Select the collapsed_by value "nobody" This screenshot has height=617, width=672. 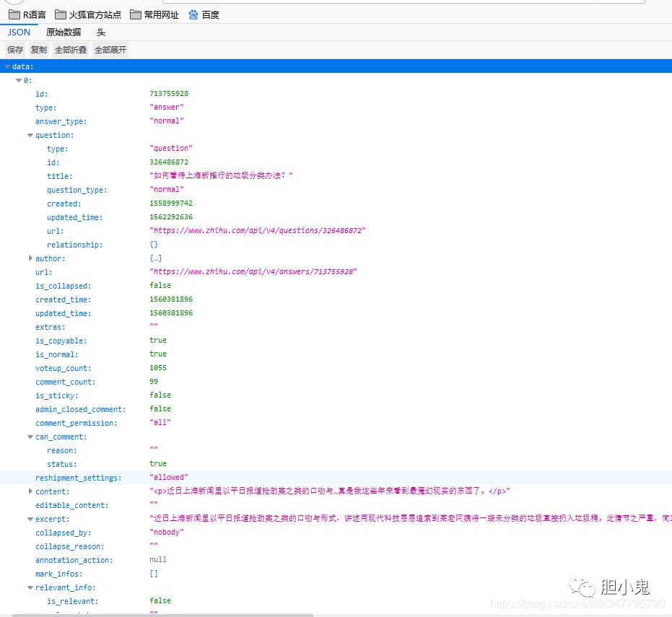167,532
